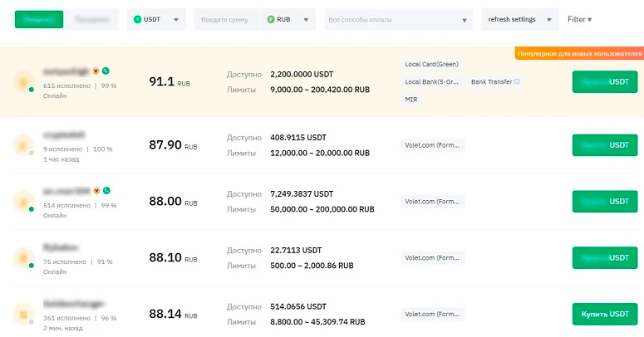The image size is (644, 337).
Task: Click the 'Local Card(Green)' payment tag
Action: [431, 64]
